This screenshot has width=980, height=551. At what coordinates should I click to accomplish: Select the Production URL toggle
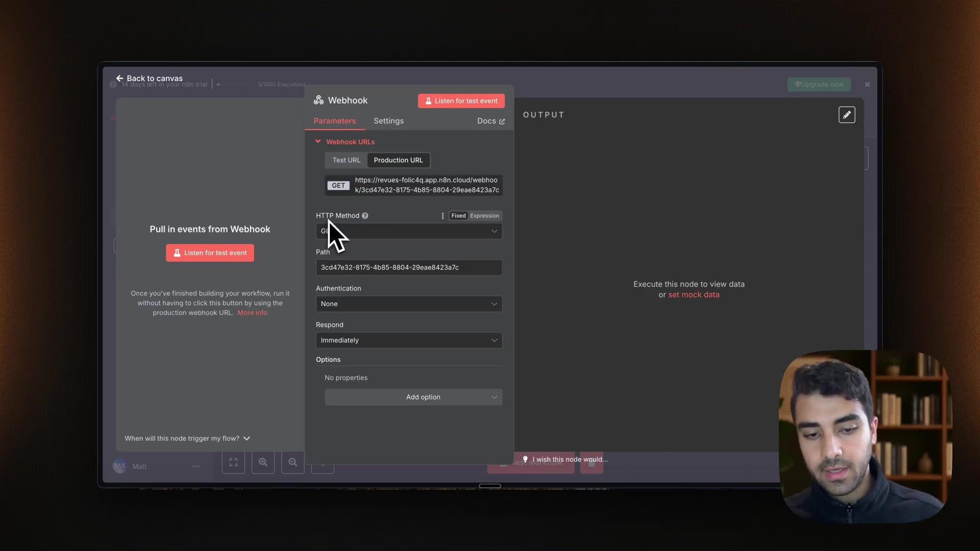[398, 160]
